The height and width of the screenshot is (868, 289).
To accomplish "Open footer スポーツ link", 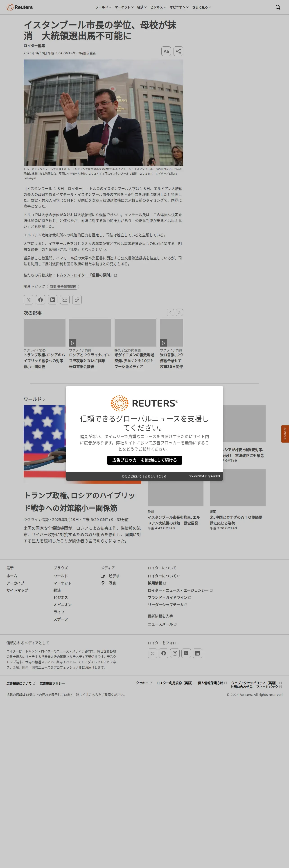I will 61,619.
